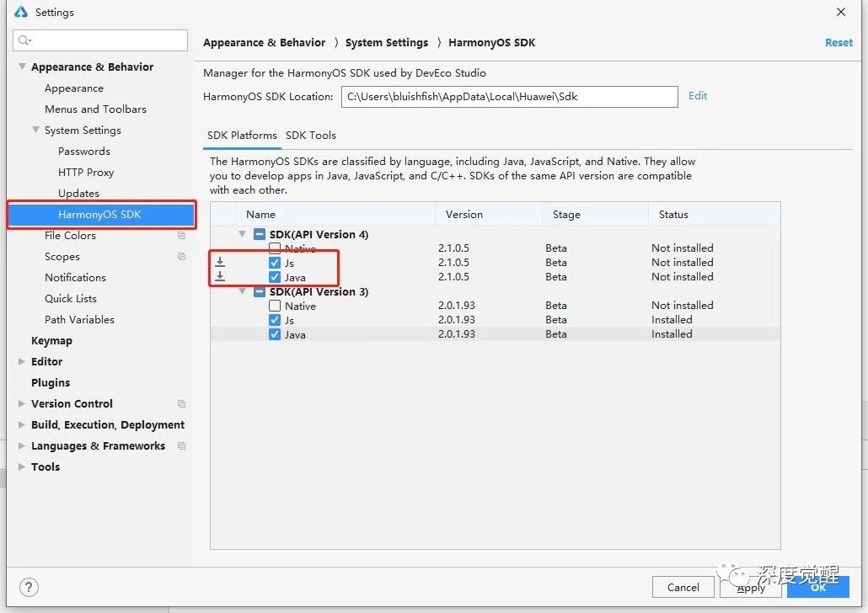
Task: Open File Colors settings
Action: coord(70,235)
